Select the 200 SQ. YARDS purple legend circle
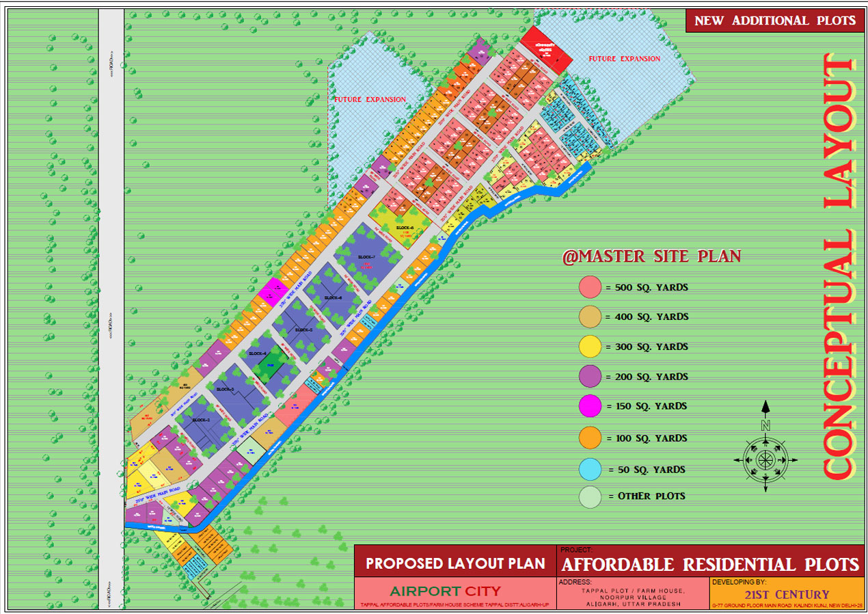This screenshot has width=868, height=614. click(x=589, y=377)
